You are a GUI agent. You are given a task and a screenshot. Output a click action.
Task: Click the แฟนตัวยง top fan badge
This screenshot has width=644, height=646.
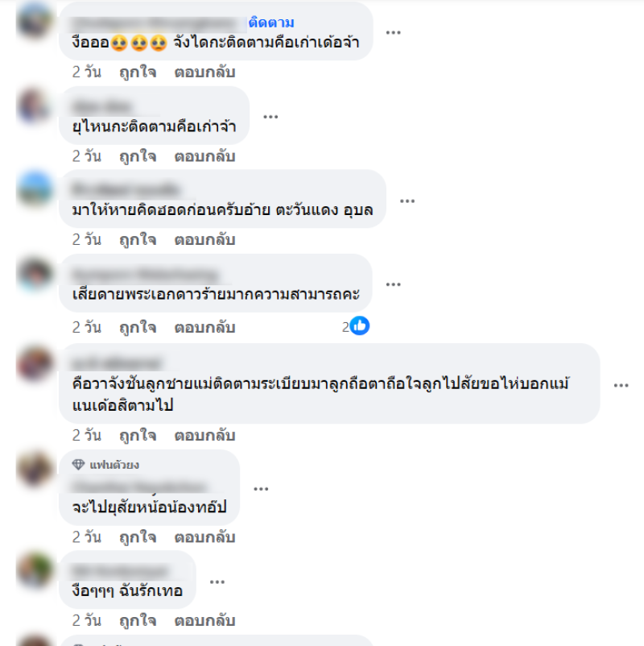[x=105, y=465]
